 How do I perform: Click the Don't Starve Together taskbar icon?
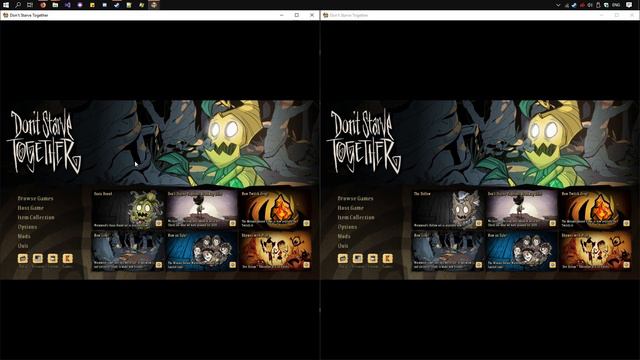[154, 5]
